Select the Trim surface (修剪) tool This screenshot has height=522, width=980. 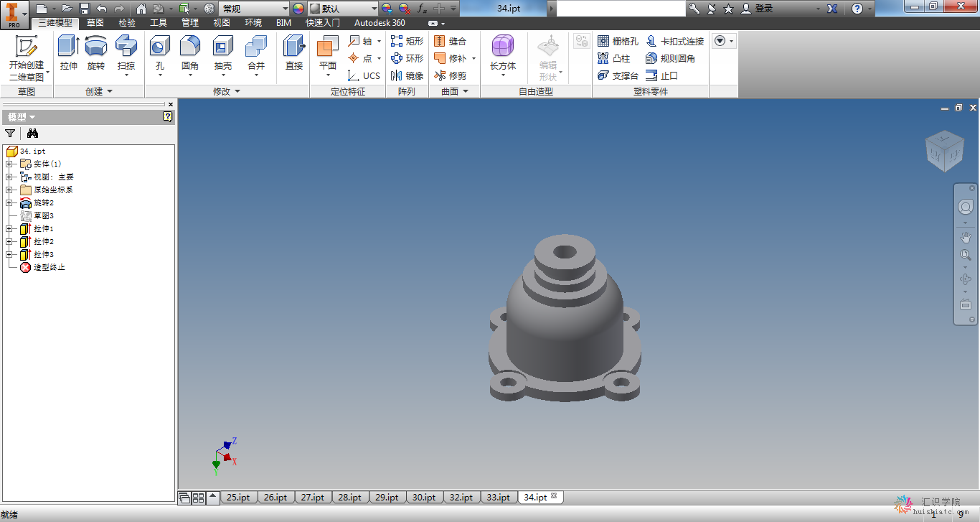450,75
